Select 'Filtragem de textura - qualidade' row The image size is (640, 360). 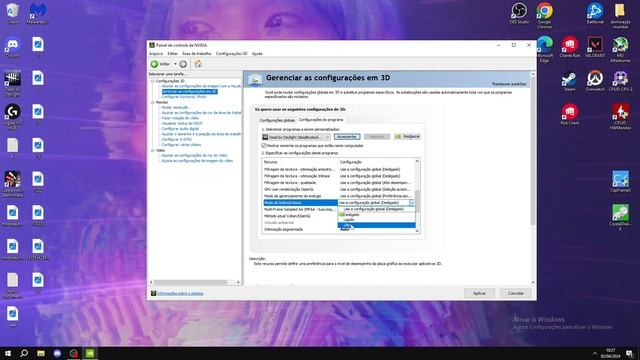338,183
